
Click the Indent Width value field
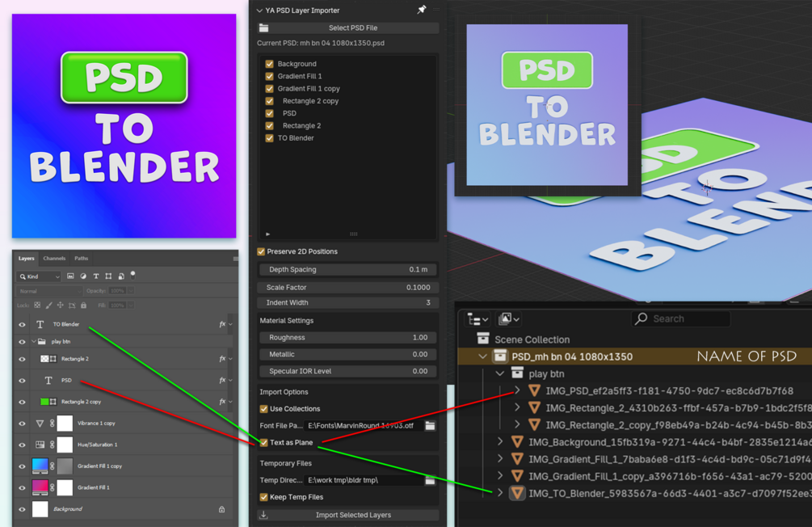(348, 302)
